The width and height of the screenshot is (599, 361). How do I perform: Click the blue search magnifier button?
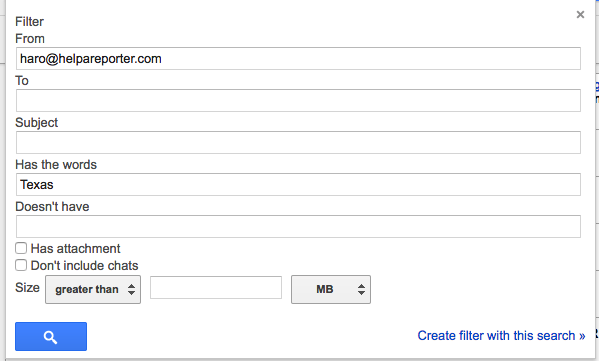[51, 337]
